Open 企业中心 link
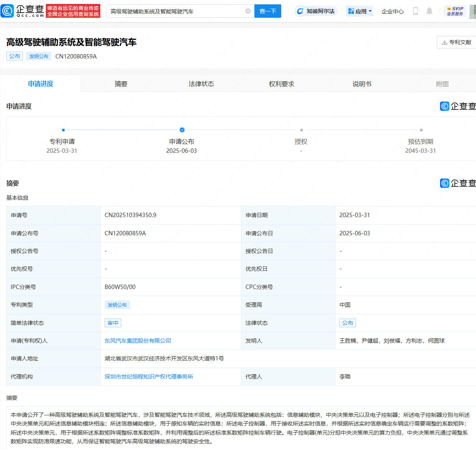This screenshot has width=476, height=450. pos(393,11)
